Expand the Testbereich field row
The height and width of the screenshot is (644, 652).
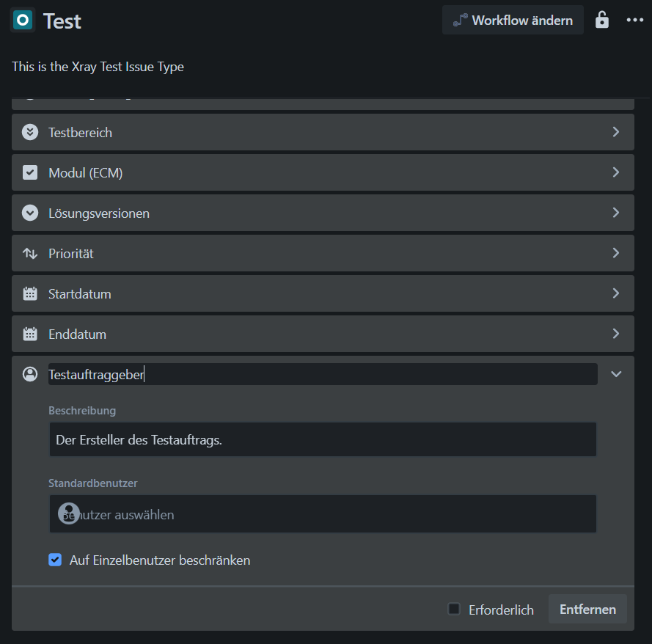coord(616,132)
